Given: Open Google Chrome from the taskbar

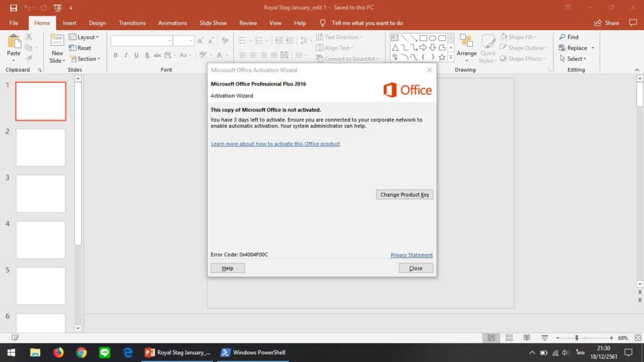Looking at the screenshot, I should [81, 353].
